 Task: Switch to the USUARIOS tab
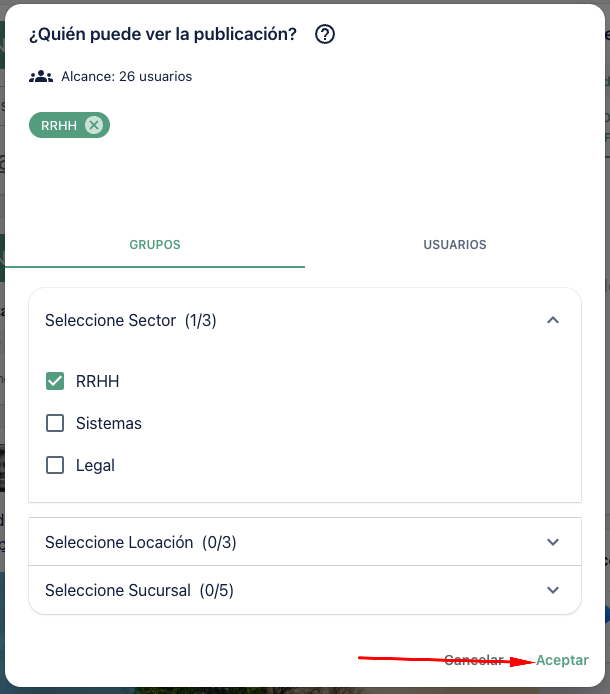(455, 245)
